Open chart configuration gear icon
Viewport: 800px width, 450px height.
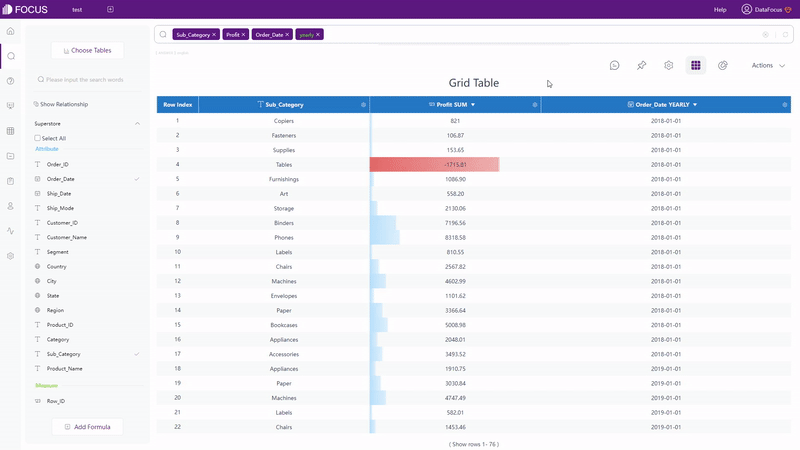click(x=668, y=65)
